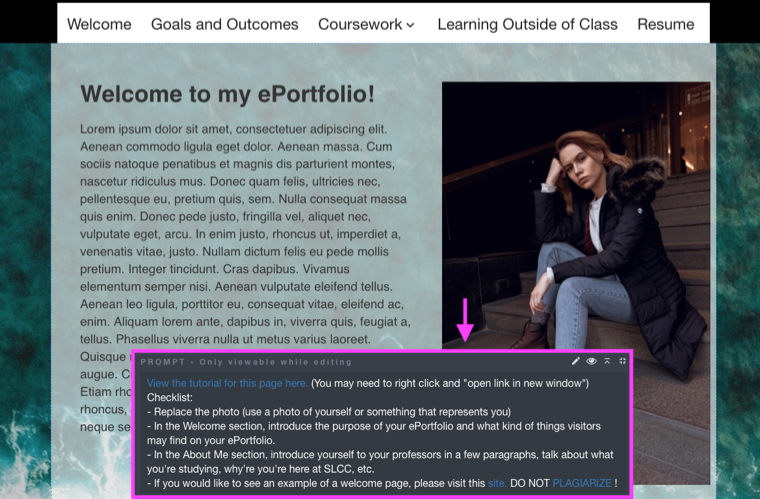Image resolution: width=760 pixels, height=499 pixels.
Task: Navigate to the Resume page
Action: (665, 24)
